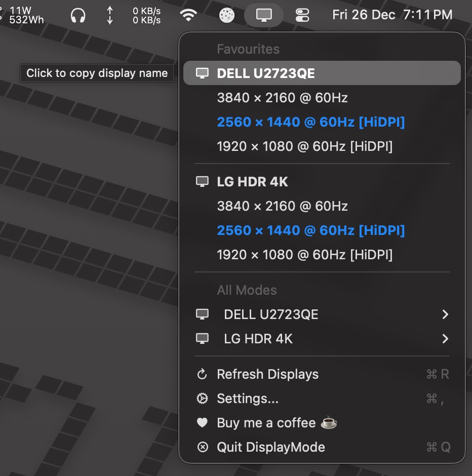Click the network up/down arrows icon
The width and height of the screenshot is (472, 476).
click(x=110, y=15)
